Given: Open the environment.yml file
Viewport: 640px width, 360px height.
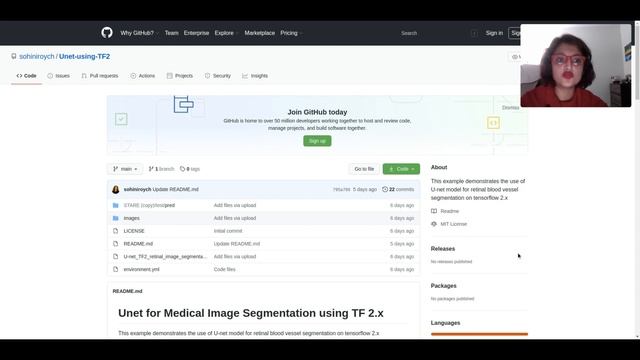Looking at the screenshot, I should pos(142,269).
